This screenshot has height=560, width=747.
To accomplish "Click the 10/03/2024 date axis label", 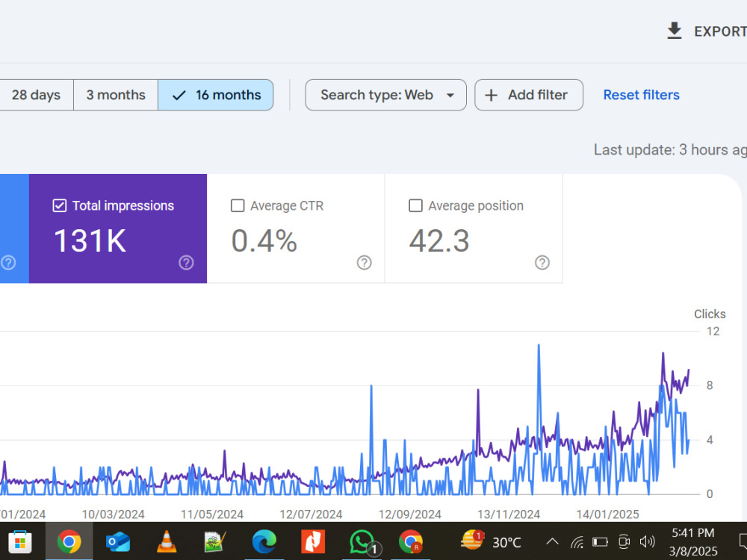I will pyautogui.click(x=113, y=514).
